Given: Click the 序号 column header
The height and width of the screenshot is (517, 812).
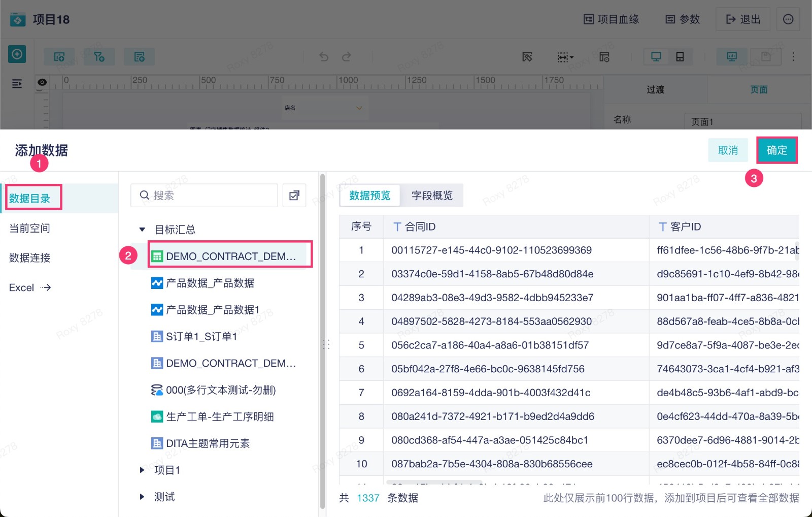Looking at the screenshot, I should click(361, 227).
